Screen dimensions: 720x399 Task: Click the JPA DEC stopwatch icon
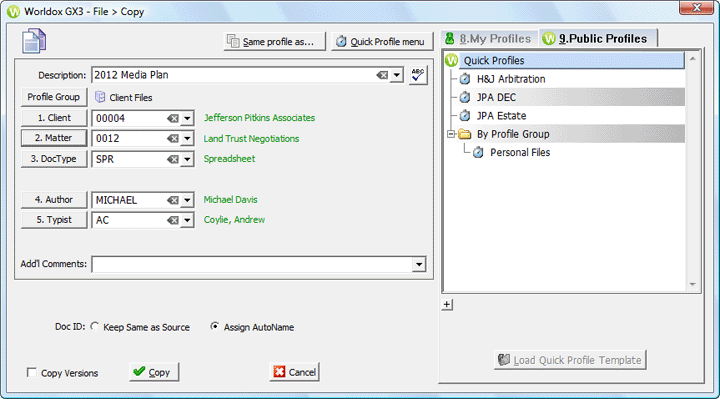click(465, 97)
